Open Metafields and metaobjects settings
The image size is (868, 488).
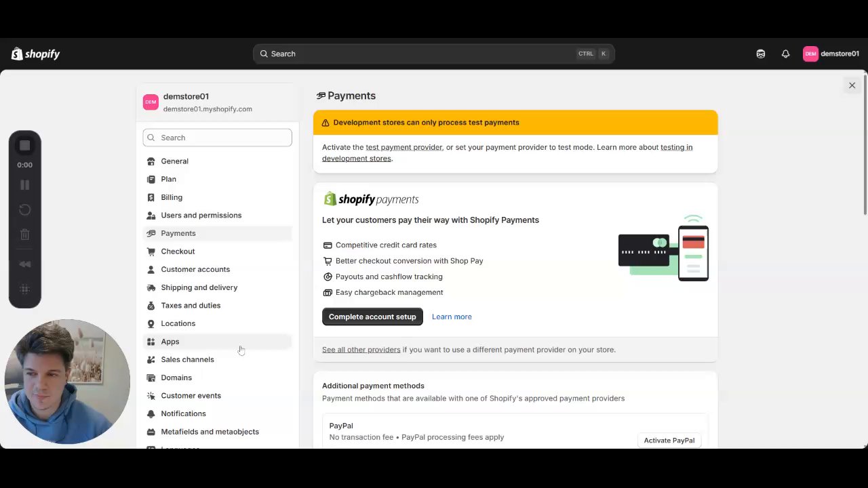[x=217, y=432]
